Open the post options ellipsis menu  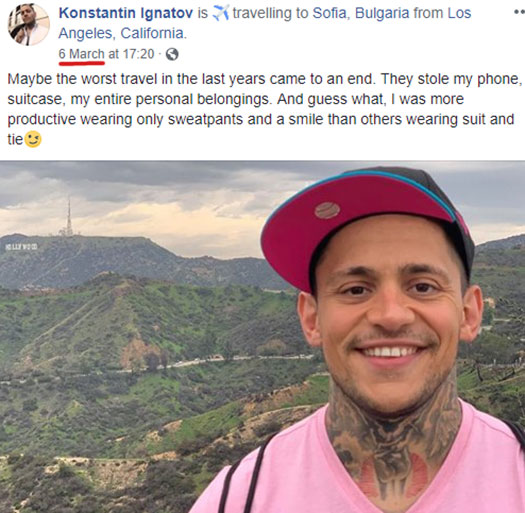pos(519,12)
